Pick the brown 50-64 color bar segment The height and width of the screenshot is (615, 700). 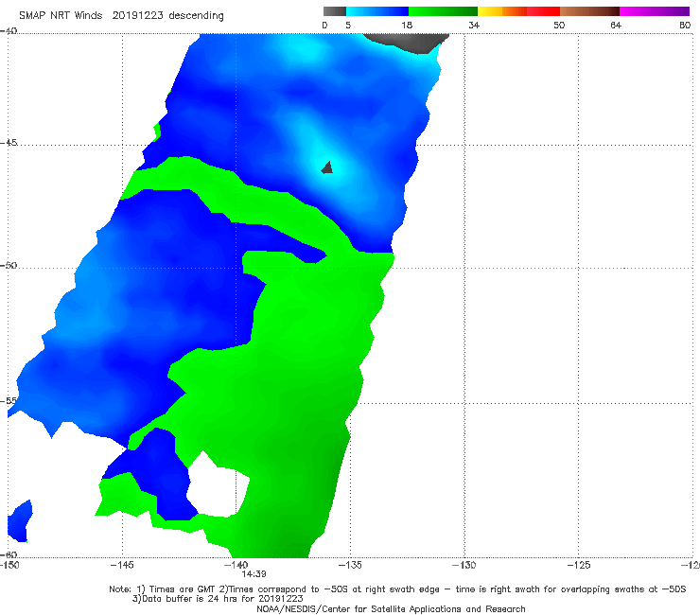click(589, 11)
